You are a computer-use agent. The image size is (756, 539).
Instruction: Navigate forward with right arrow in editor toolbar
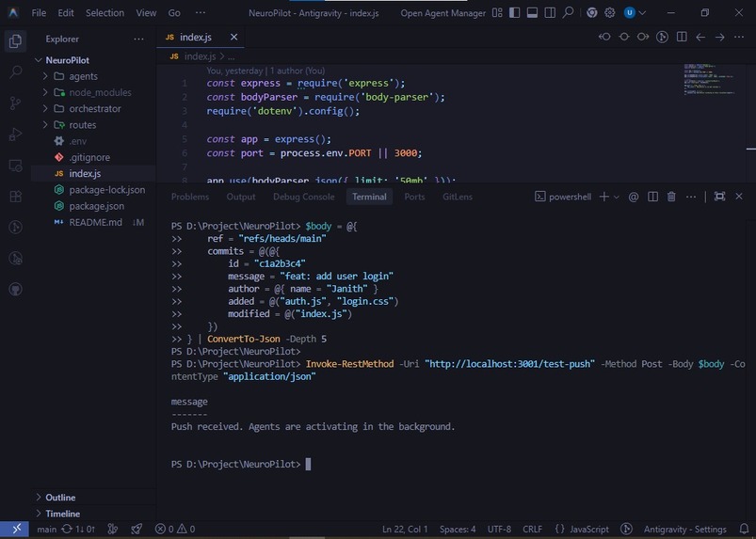click(x=719, y=37)
